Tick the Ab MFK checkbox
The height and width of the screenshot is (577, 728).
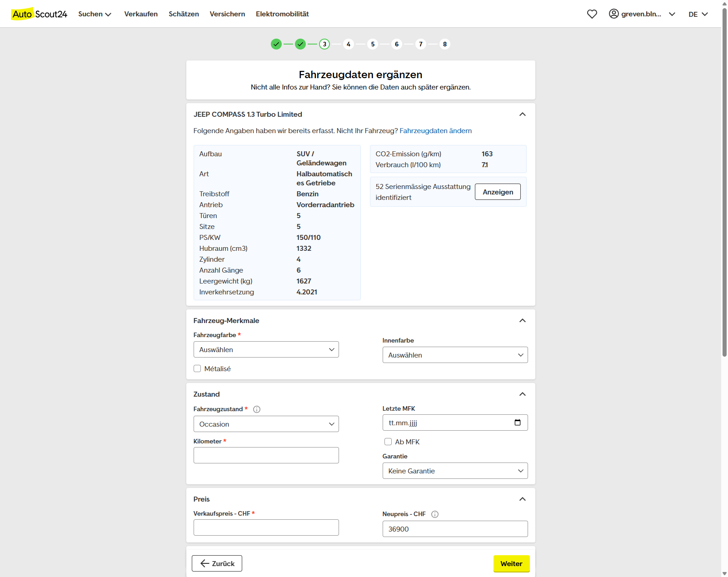click(x=388, y=442)
